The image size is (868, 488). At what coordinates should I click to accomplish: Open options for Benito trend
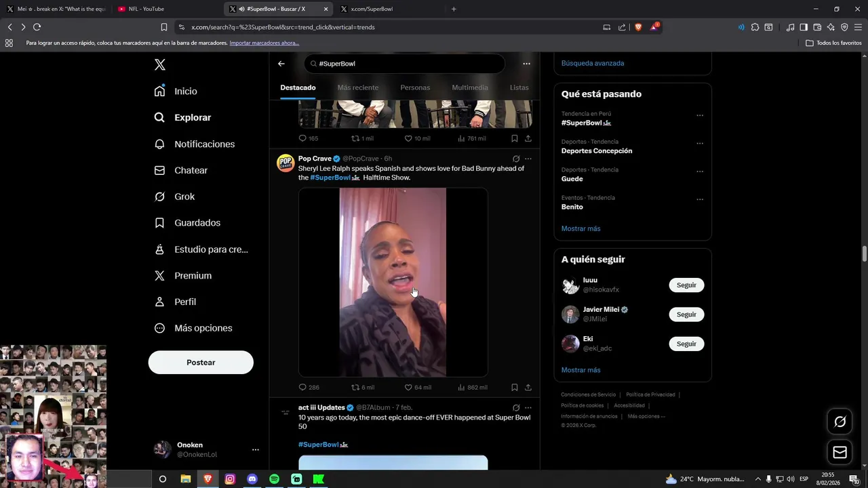tap(700, 199)
